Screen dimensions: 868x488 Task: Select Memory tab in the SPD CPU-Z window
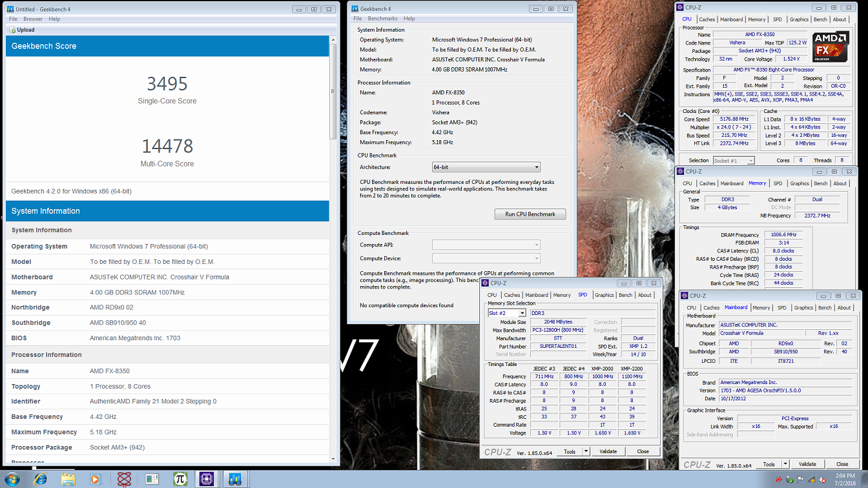click(x=562, y=295)
